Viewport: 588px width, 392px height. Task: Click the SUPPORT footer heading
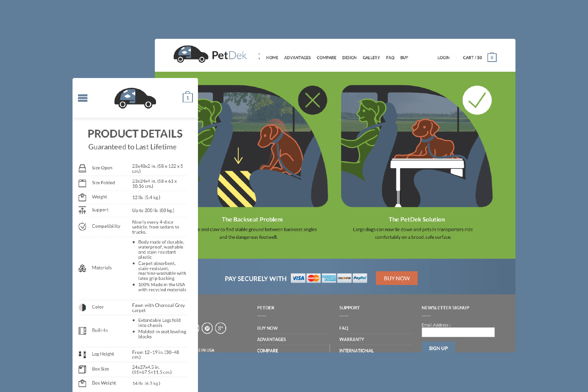(x=349, y=308)
